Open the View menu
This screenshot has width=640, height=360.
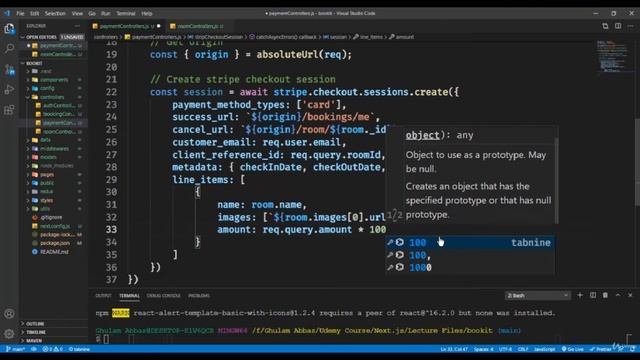coord(77,13)
